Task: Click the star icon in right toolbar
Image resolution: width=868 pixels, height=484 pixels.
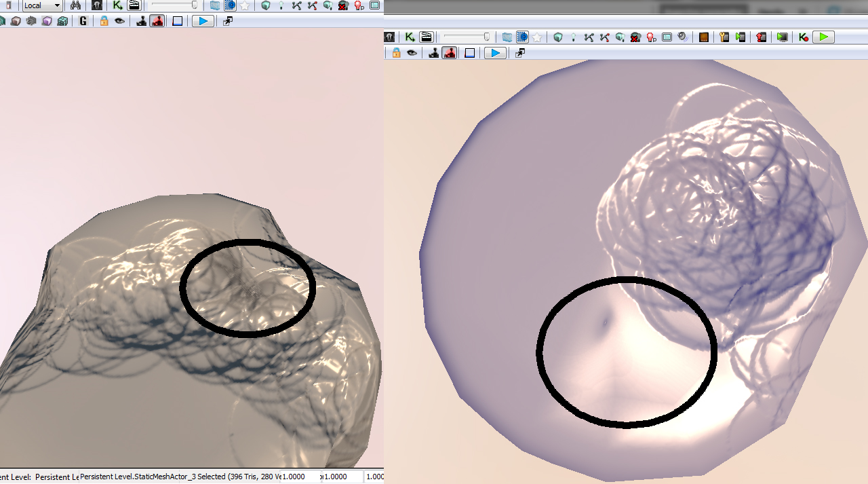Action: [x=537, y=37]
